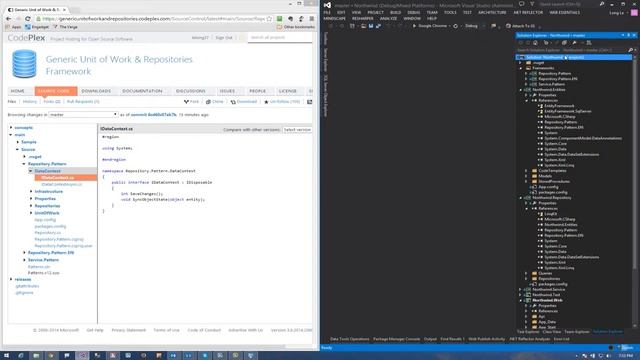Screen dimensions: 640x360
Task: Open the master branch dropdown
Action: tap(83, 115)
